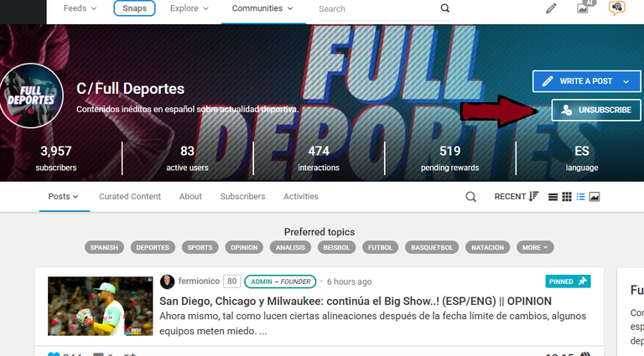Toggle the RECENT sort order icon
644x356 pixels.
[x=533, y=197]
